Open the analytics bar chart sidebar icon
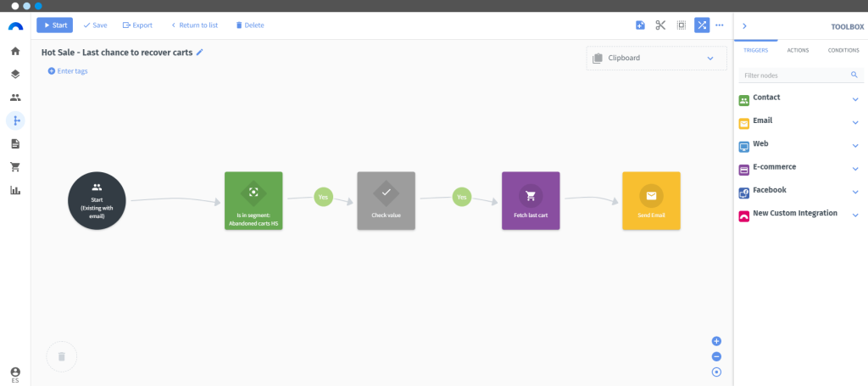This screenshot has height=386, width=868. 15,190
